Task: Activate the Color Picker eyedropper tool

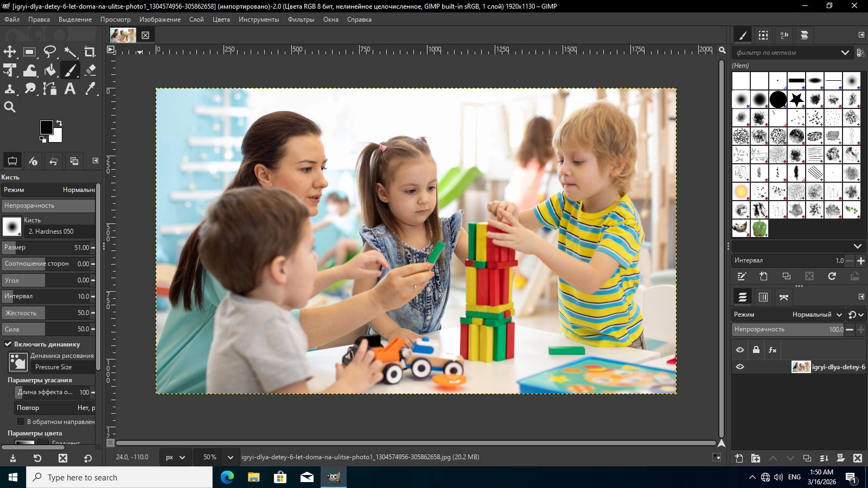Action: click(x=90, y=89)
